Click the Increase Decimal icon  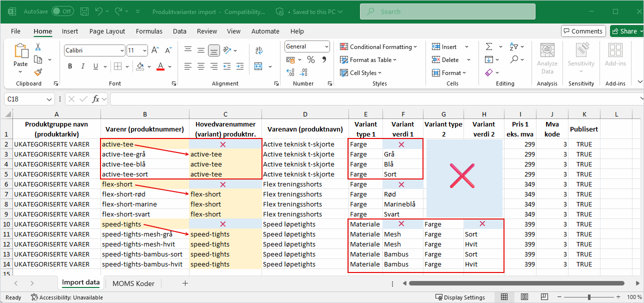291,72
